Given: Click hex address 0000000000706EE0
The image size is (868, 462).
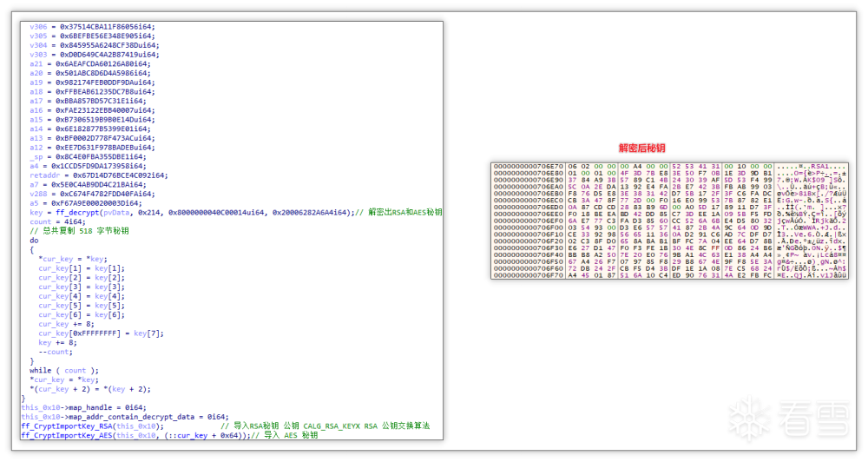Looking at the screenshot, I should (x=528, y=214).
